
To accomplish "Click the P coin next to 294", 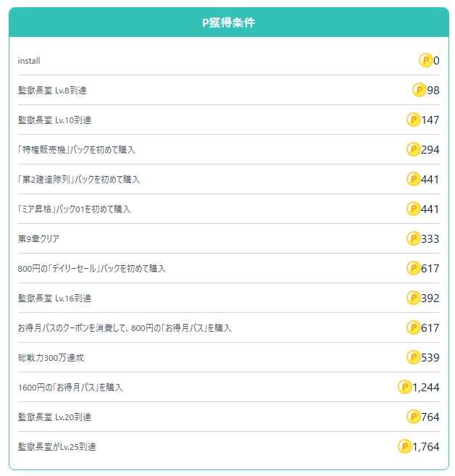I will pyautogui.click(x=414, y=149).
